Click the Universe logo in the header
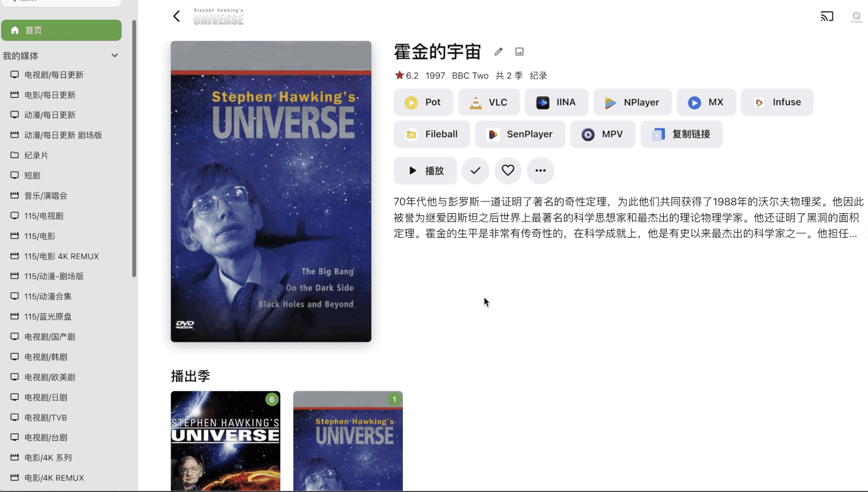Screen dimensions: 868x492 click(x=218, y=16)
